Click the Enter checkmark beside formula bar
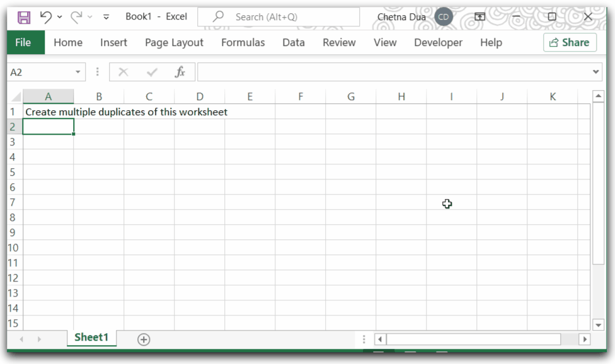 (x=151, y=71)
